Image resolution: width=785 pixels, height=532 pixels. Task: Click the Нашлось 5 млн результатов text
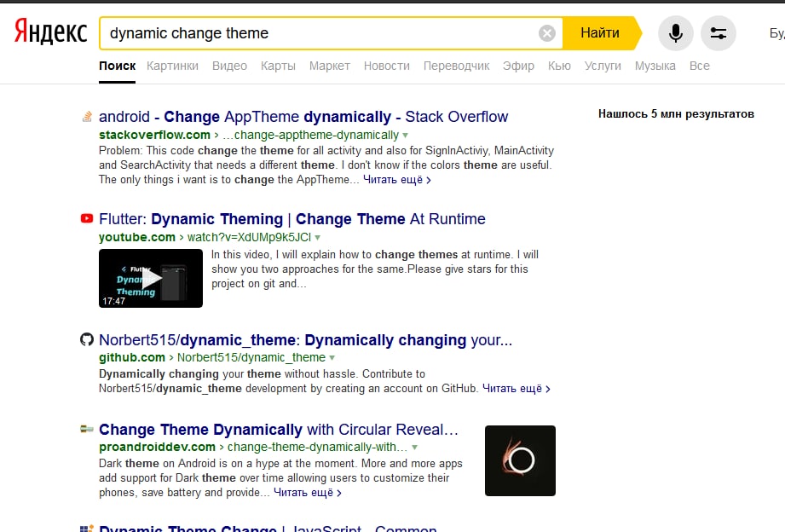(676, 114)
